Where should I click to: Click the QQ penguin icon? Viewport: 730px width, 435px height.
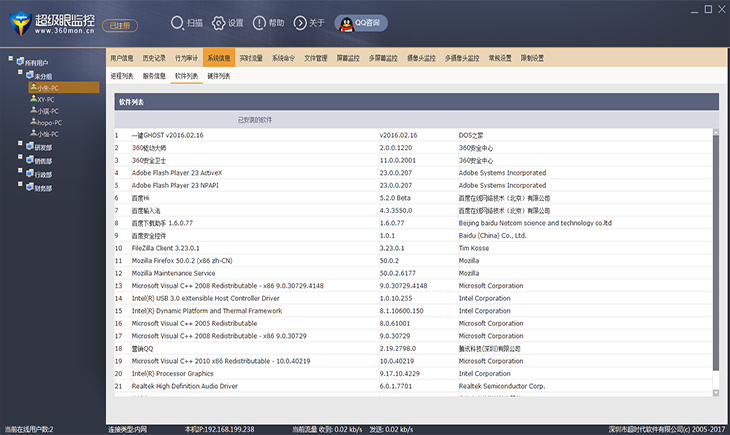344,22
